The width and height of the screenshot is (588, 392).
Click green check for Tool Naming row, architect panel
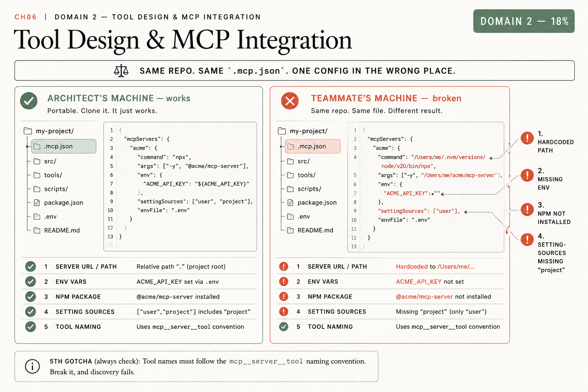point(31,327)
